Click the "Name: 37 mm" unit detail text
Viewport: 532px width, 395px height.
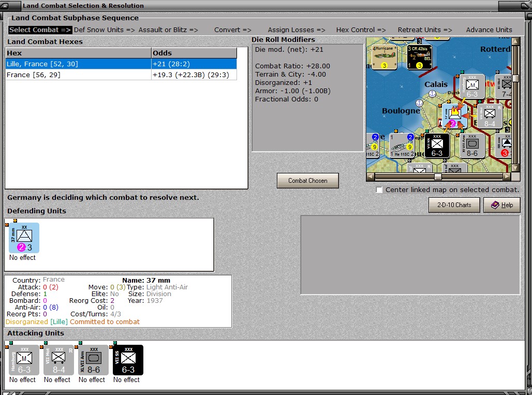(146, 280)
